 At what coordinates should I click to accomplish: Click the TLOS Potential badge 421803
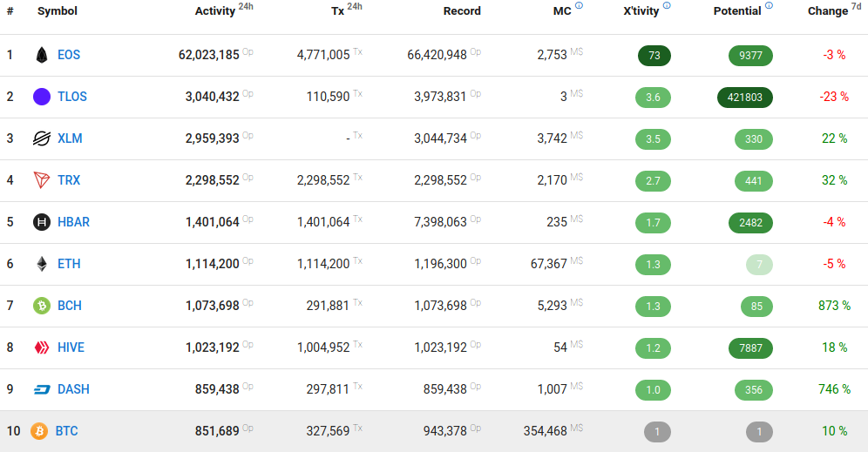point(744,98)
